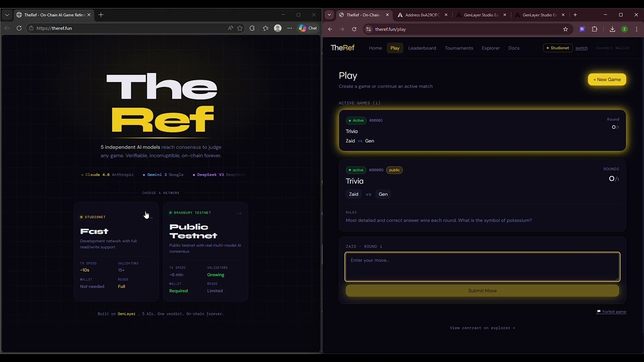644x362 pixels.
Task: Open the green Z profile icon in Chrome
Action: pos(624,29)
